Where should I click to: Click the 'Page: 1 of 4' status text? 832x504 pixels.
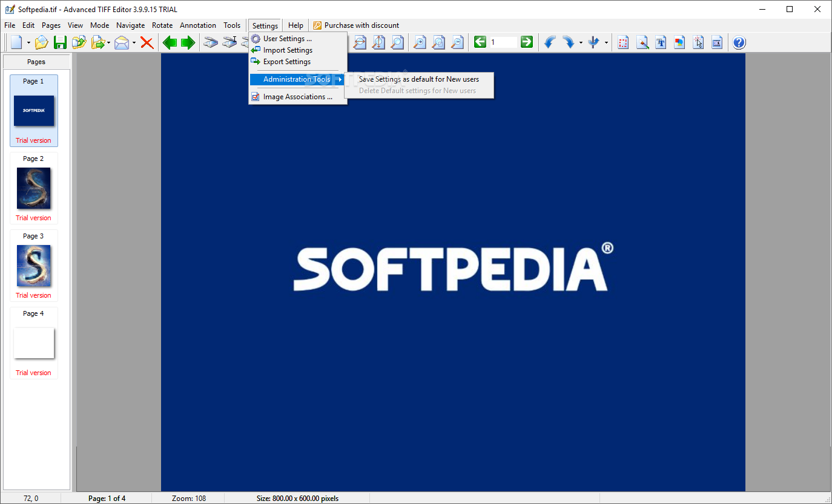coord(107,499)
